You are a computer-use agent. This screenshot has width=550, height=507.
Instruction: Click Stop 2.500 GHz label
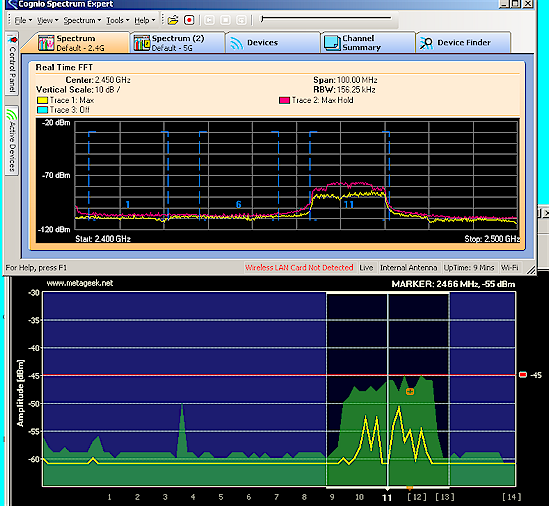pos(492,239)
